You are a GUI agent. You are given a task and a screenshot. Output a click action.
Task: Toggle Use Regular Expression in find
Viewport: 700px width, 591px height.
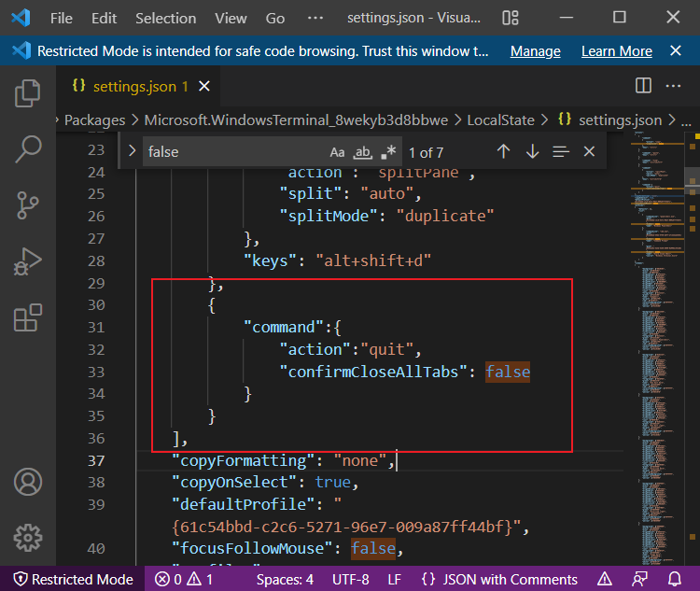point(388,151)
